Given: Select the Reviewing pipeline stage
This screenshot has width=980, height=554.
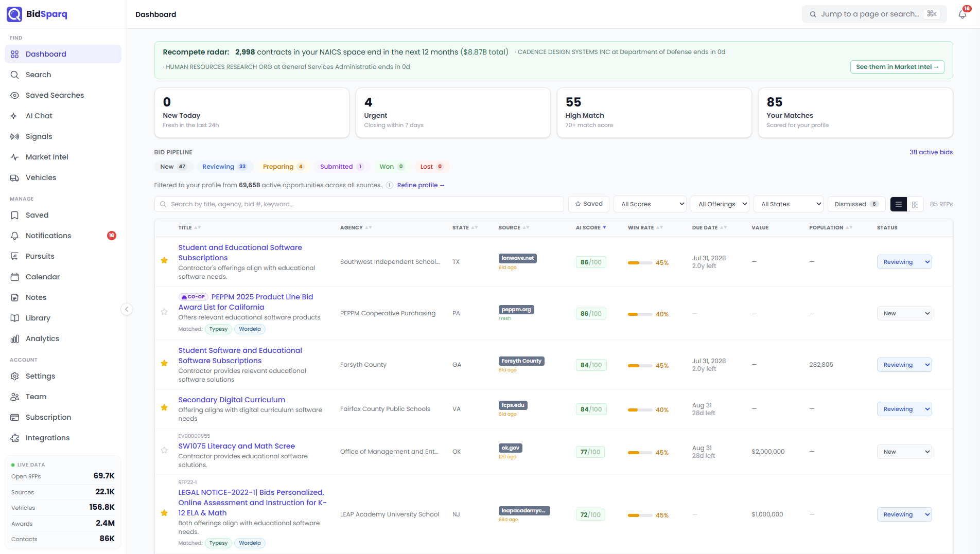Looking at the screenshot, I should pos(225,167).
